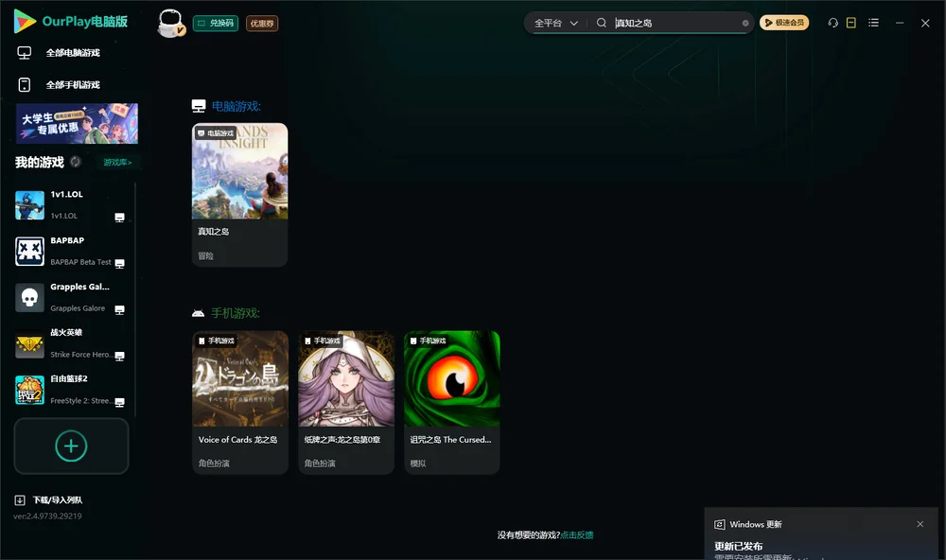Click the PC badge on 1v1.LOL row
The width and height of the screenshot is (946, 560).
[119, 218]
